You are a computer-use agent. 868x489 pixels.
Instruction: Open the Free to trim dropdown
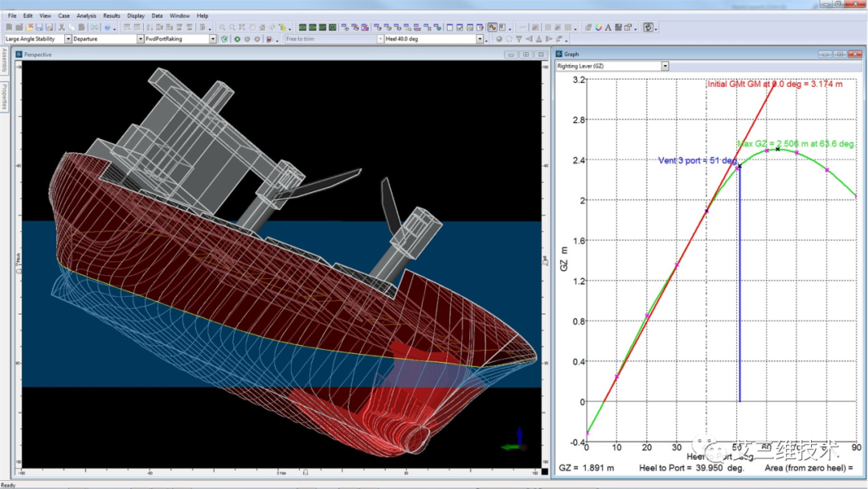380,39
